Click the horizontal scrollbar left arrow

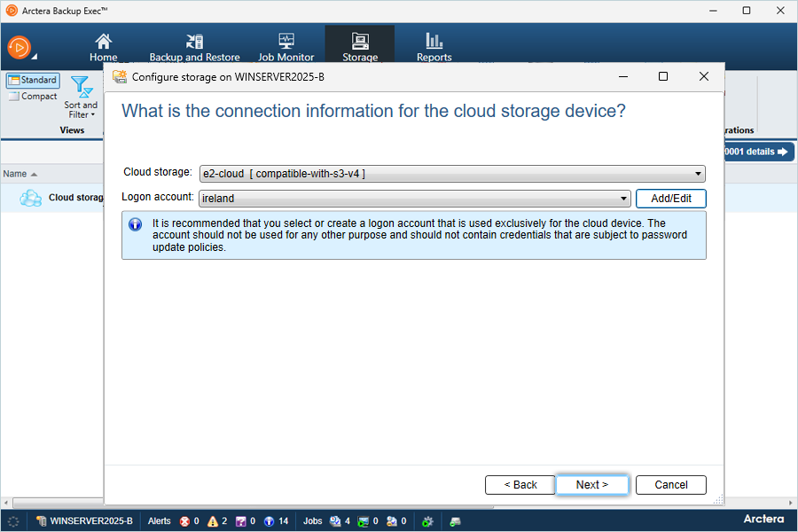coord(5,503)
